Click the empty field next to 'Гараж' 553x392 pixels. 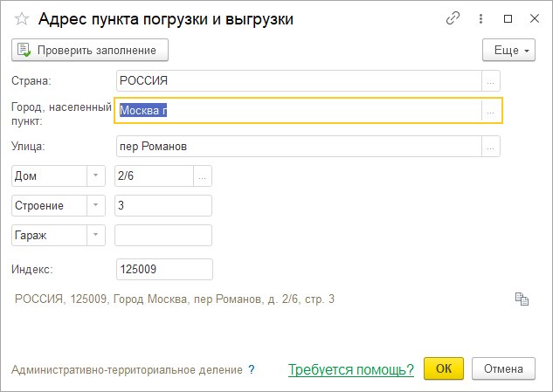pos(163,235)
